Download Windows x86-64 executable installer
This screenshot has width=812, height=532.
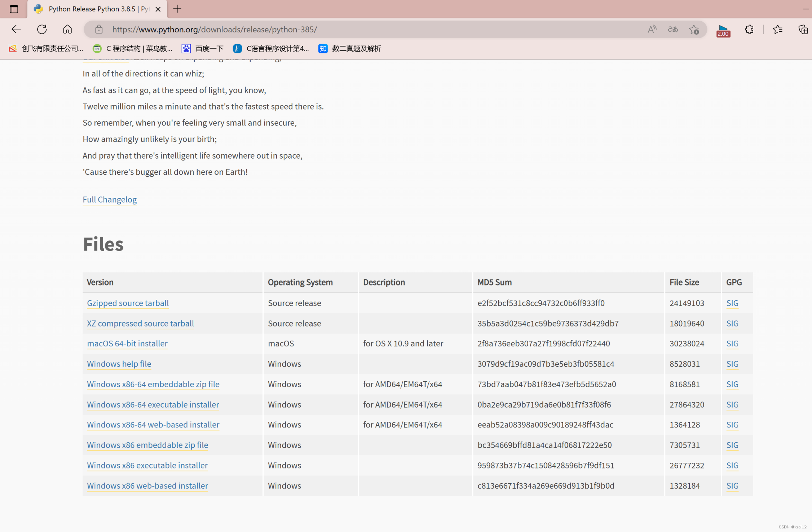point(153,404)
